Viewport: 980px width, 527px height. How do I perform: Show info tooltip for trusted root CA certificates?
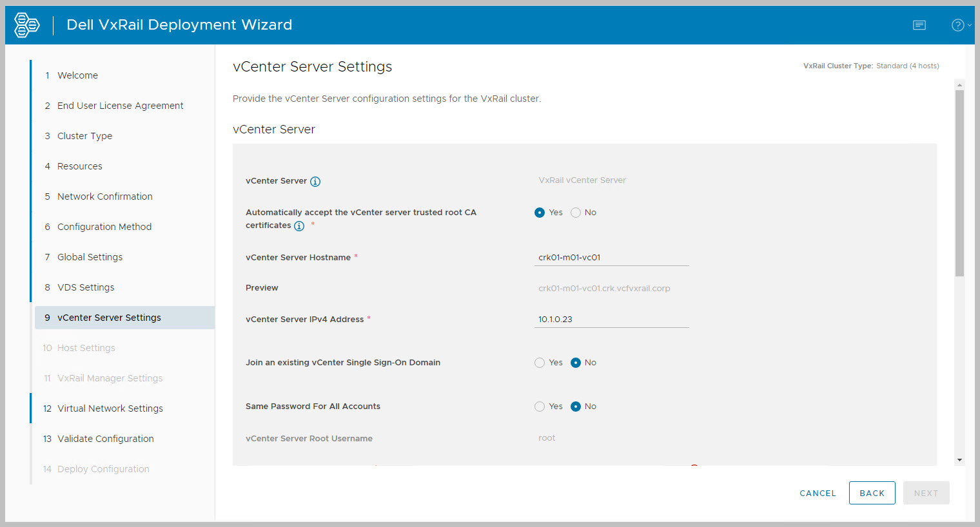[299, 226]
